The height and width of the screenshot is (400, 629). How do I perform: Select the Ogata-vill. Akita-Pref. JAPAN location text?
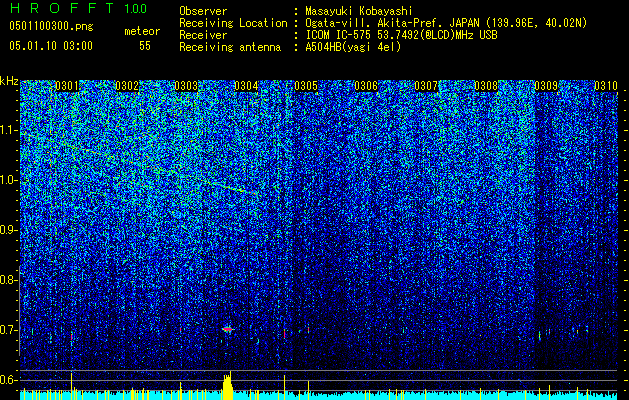pos(446,23)
